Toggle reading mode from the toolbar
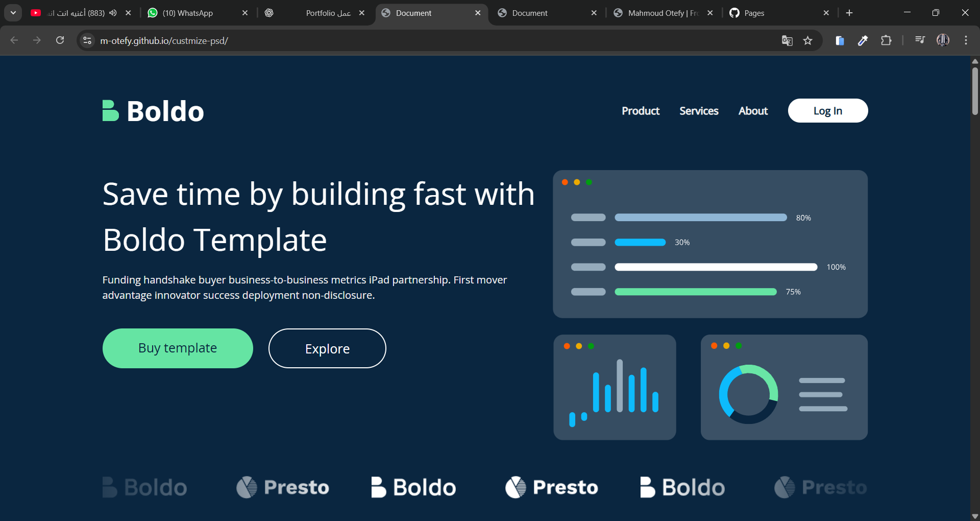This screenshot has height=521, width=980. [x=840, y=41]
